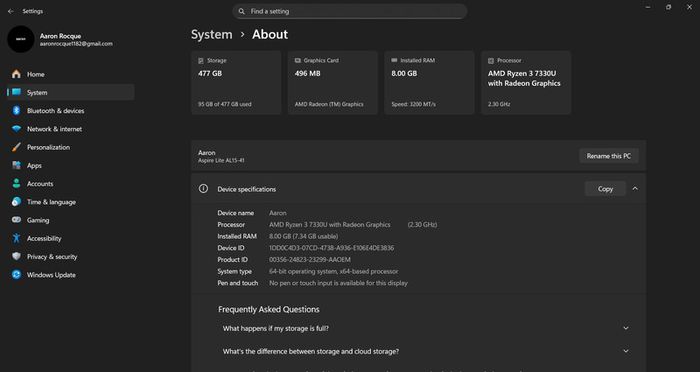Click the Processor chip icon
This screenshot has height=372, width=700.
[x=491, y=60]
